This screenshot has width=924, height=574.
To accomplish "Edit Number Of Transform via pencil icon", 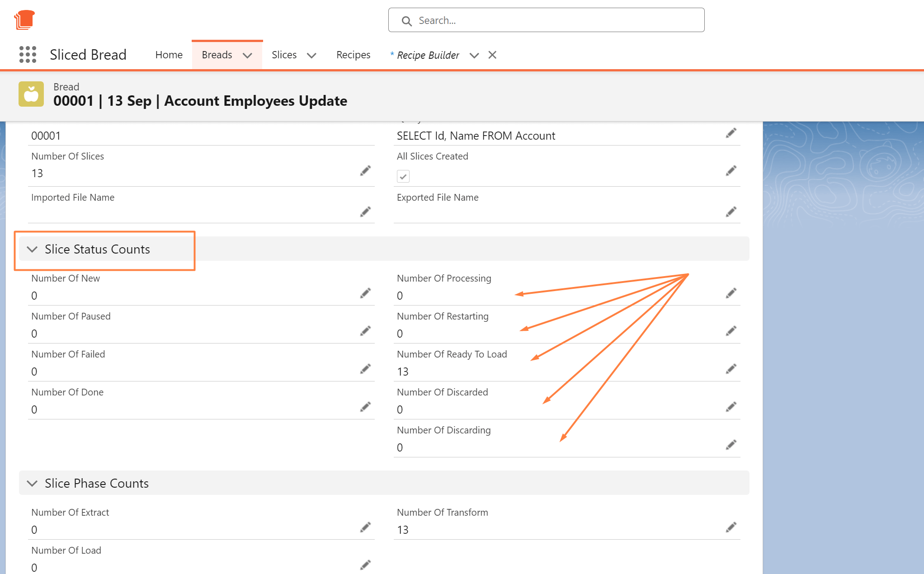I will 731,527.
